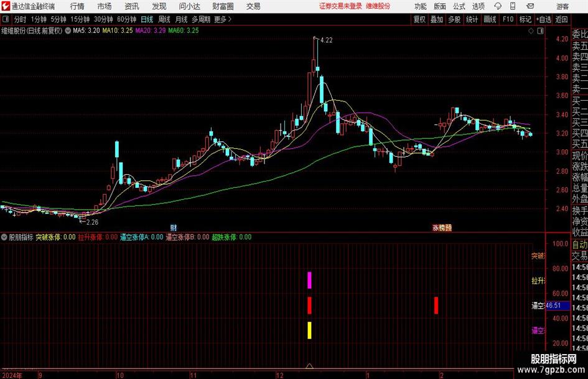Click the 通达信 red logo icon
This screenshot has width=588, height=379.
pyautogui.click(x=6, y=6)
